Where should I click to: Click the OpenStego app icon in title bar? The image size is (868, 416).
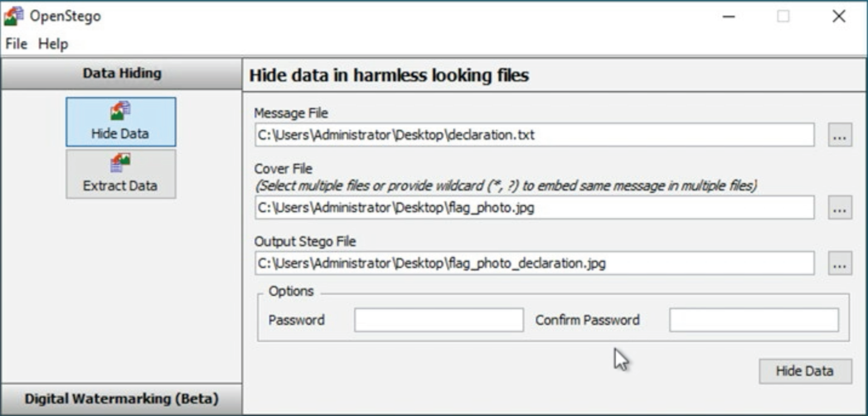point(13,16)
